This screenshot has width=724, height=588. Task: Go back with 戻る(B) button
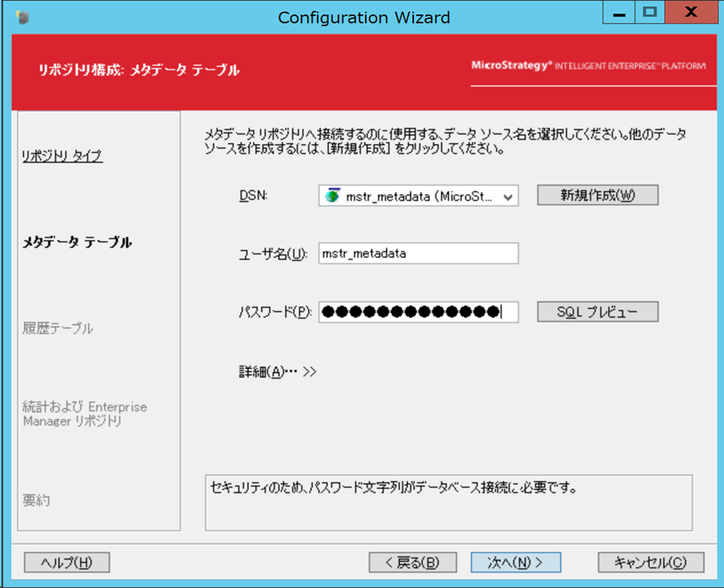pos(413,562)
